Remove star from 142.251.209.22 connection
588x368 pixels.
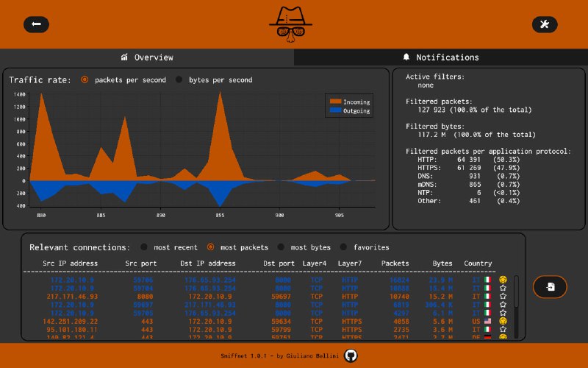pyautogui.click(x=503, y=321)
